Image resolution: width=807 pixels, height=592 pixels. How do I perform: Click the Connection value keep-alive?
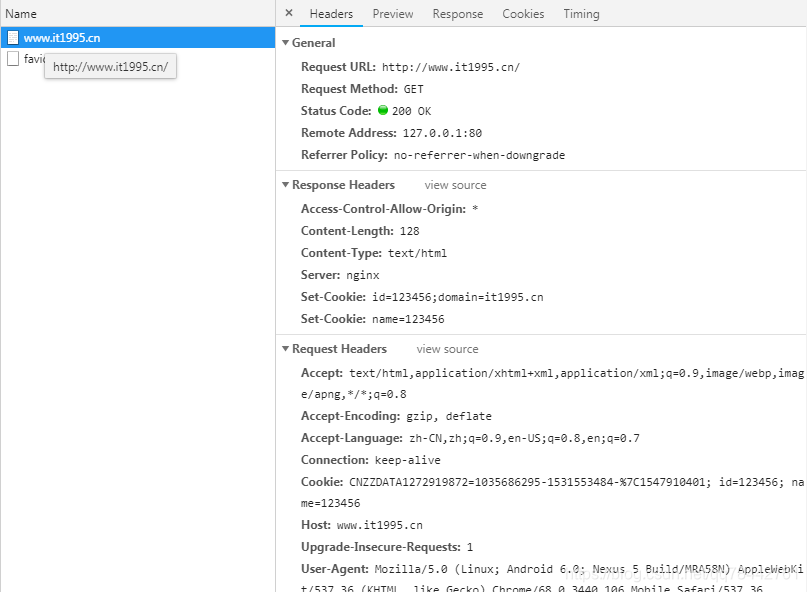click(x=408, y=460)
